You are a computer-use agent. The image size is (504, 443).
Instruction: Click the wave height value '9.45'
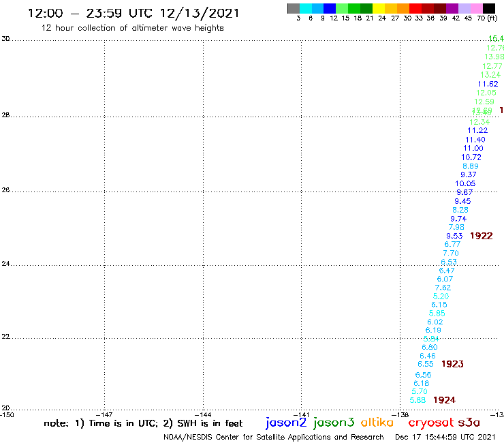point(462,201)
